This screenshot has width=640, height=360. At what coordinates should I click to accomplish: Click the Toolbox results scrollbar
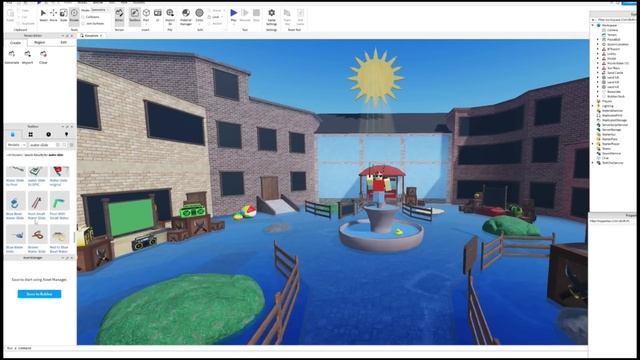(x=74, y=237)
